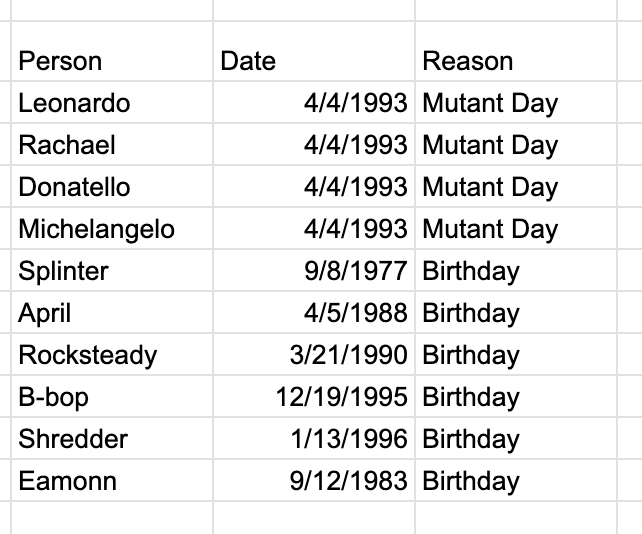Select the 4/5/1988 date cell
This screenshot has height=534, width=642.
314,312
